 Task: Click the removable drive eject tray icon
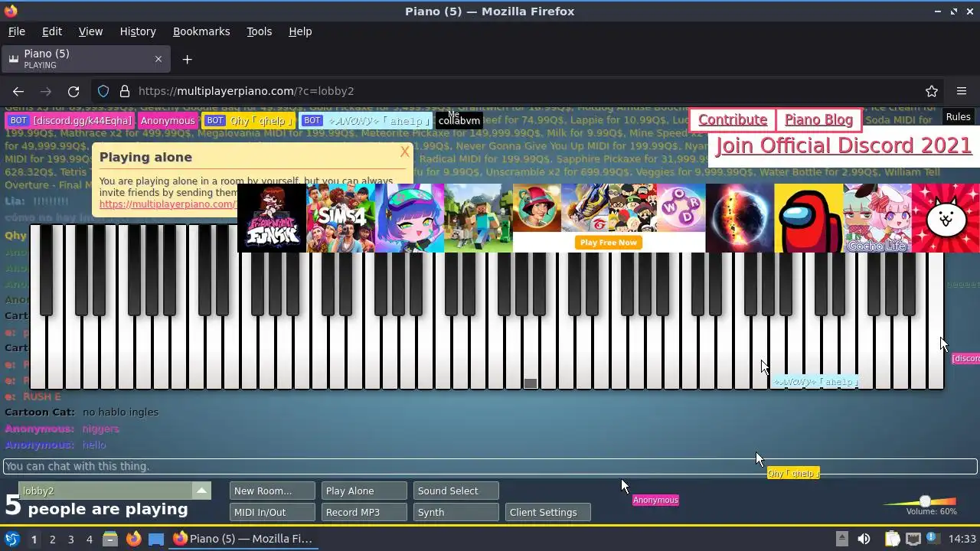[x=841, y=539]
